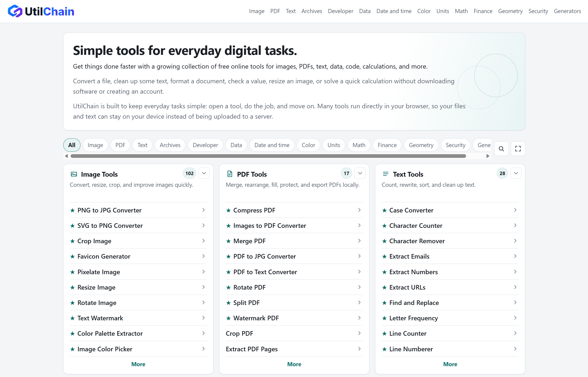The height and width of the screenshot is (377, 588).
Task: Open the tool search magnifier icon
Action: 501,149
